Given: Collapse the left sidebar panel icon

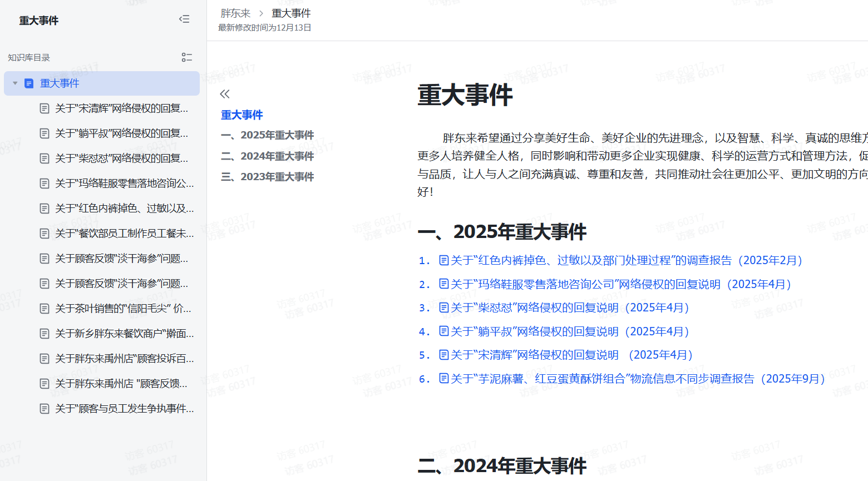Looking at the screenshot, I should point(184,19).
